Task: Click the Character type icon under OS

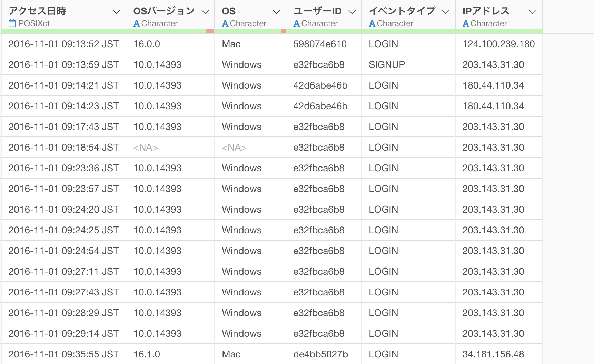Action: [225, 23]
